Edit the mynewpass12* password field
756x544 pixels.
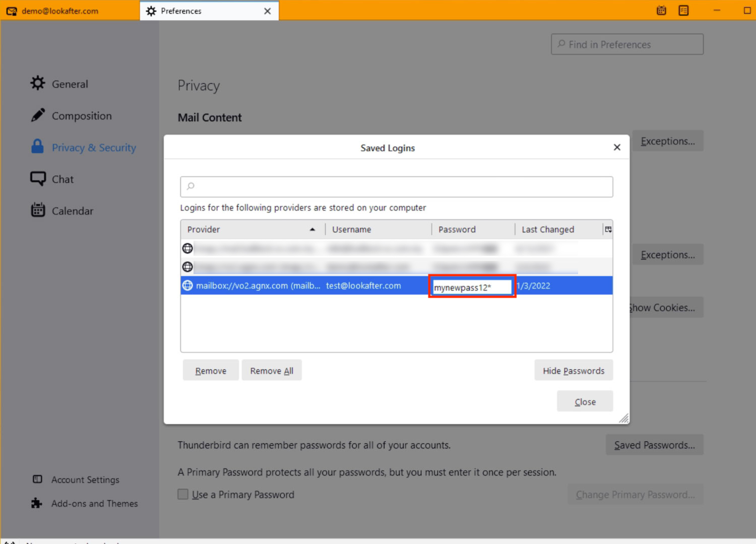click(x=472, y=287)
